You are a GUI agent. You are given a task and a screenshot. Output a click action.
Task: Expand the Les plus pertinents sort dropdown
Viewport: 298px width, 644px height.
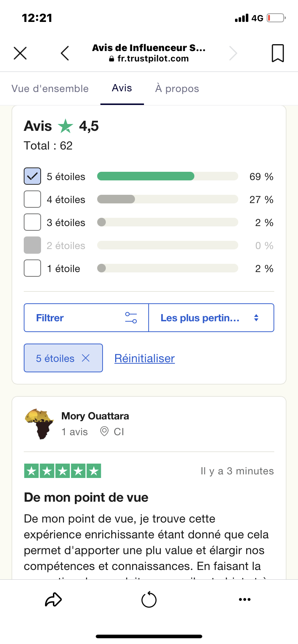[211, 318]
